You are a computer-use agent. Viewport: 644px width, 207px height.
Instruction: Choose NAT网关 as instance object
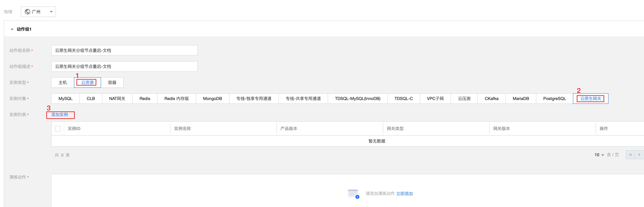(x=117, y=99)
